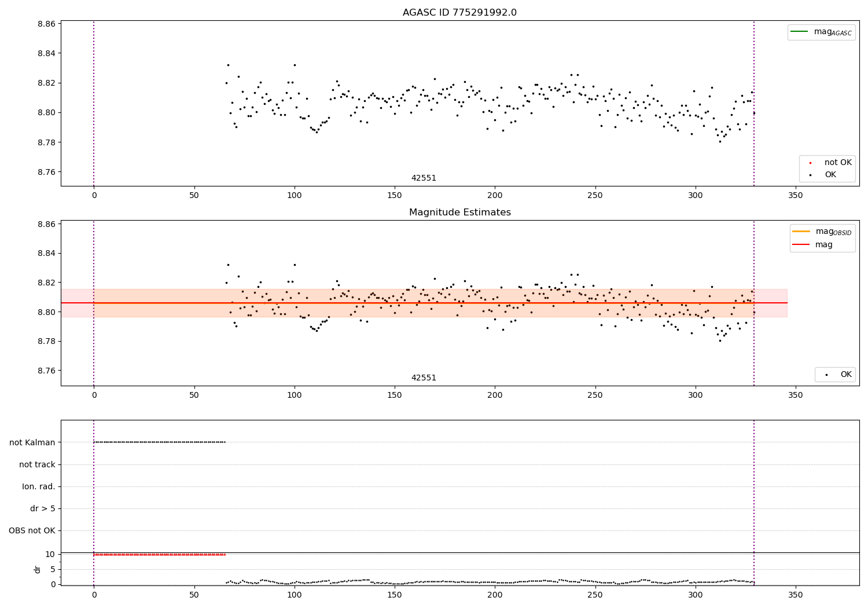Click the '42551' label in the top plot
The height and width of the screenshot is (608, 868).
424,178
